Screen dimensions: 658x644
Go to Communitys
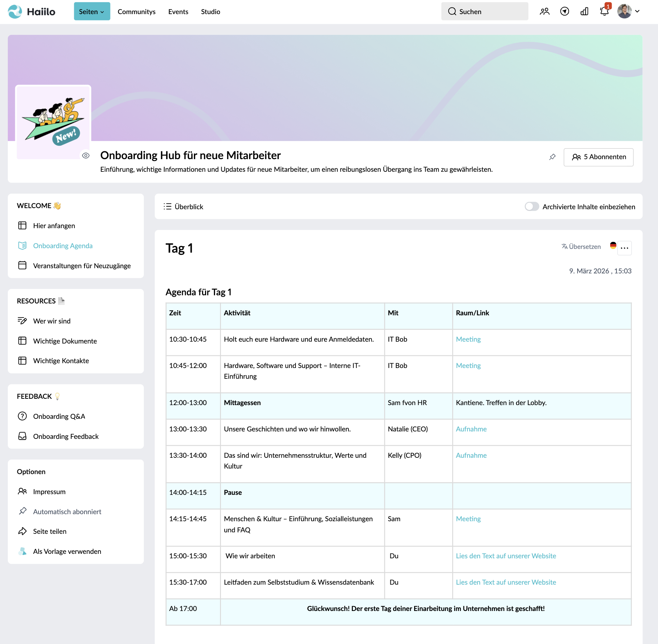[136, 11]
